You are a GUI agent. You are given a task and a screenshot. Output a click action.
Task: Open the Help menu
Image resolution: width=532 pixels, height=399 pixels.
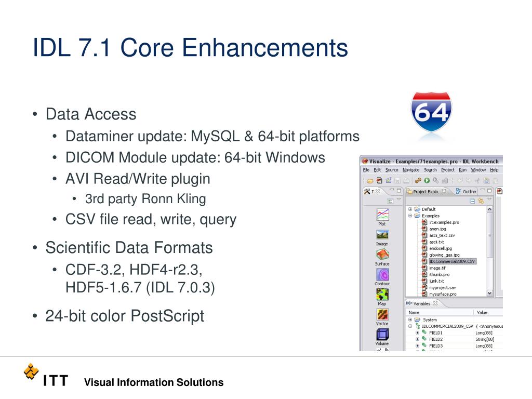[494, 170]
